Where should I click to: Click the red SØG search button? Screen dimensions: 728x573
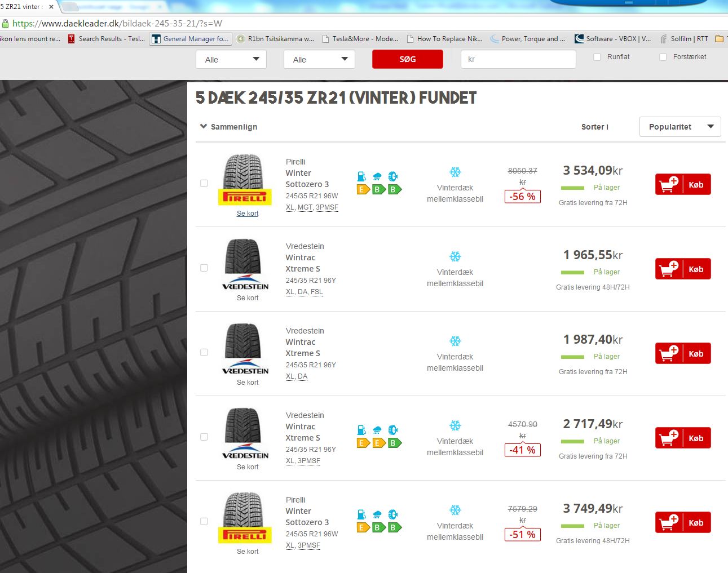click(x=408, y=59)
